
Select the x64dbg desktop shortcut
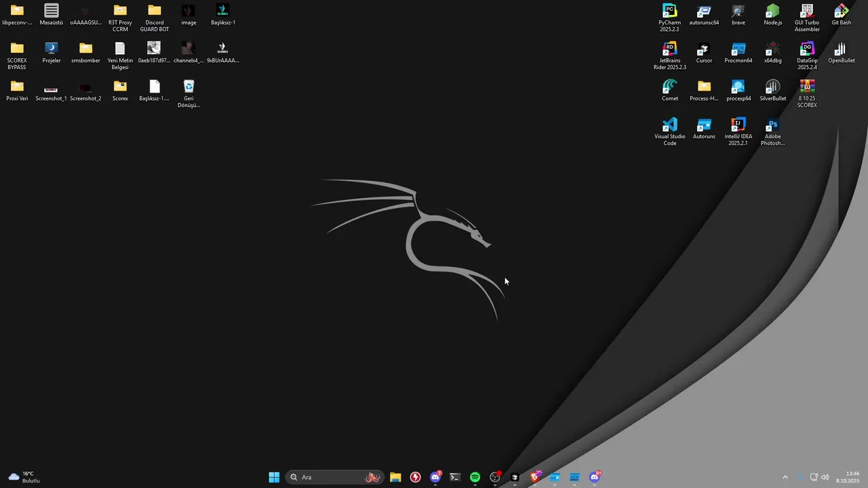(x=772, y=53)
